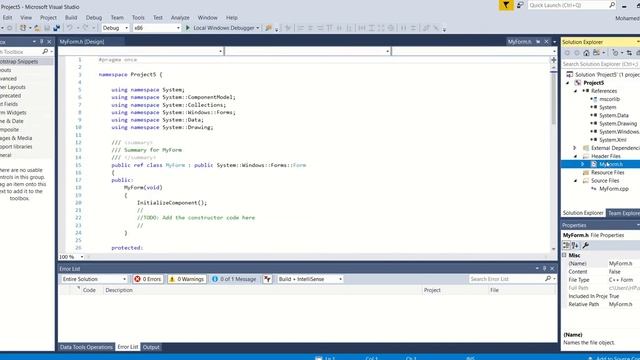Collapse the Source Files node

[x=576, y=181]
